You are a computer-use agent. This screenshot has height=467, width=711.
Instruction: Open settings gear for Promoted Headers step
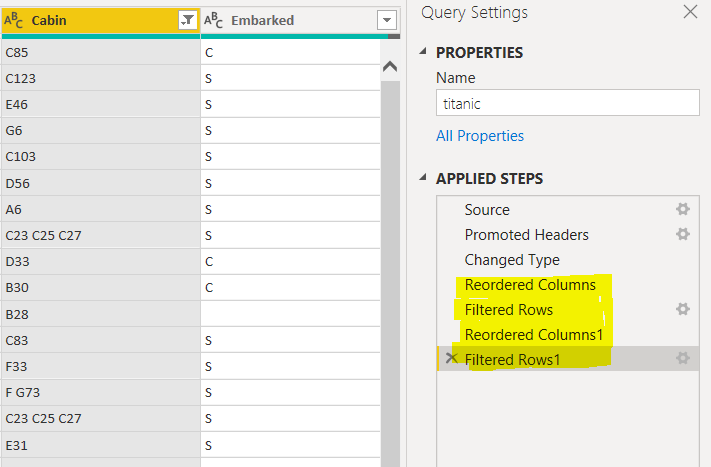(683, 234)
